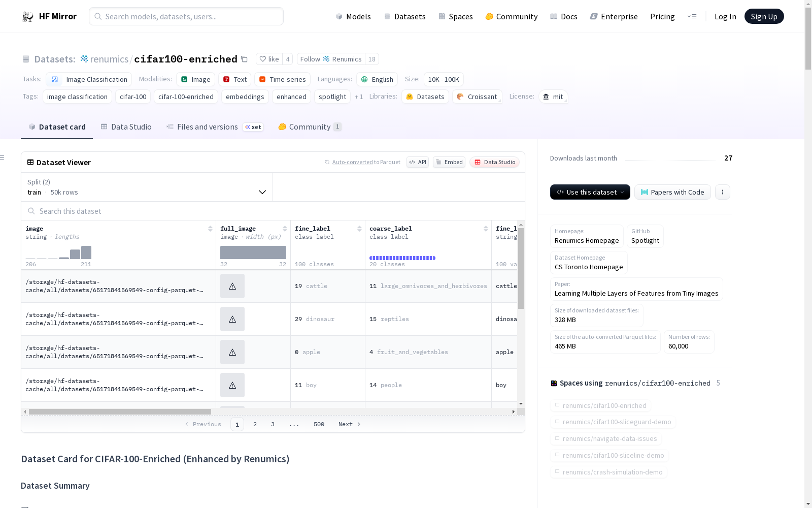Switch to the Data Studio tab
Screen dimensions: 812x508
(126, 127)
